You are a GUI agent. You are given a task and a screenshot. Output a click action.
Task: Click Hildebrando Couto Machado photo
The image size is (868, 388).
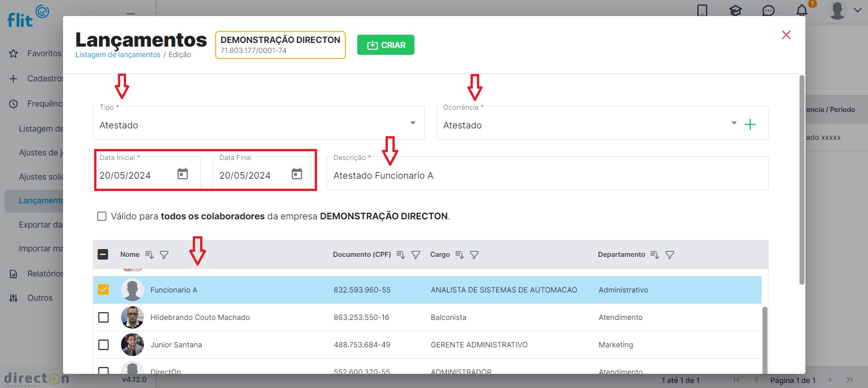click(x=132, y=317)
